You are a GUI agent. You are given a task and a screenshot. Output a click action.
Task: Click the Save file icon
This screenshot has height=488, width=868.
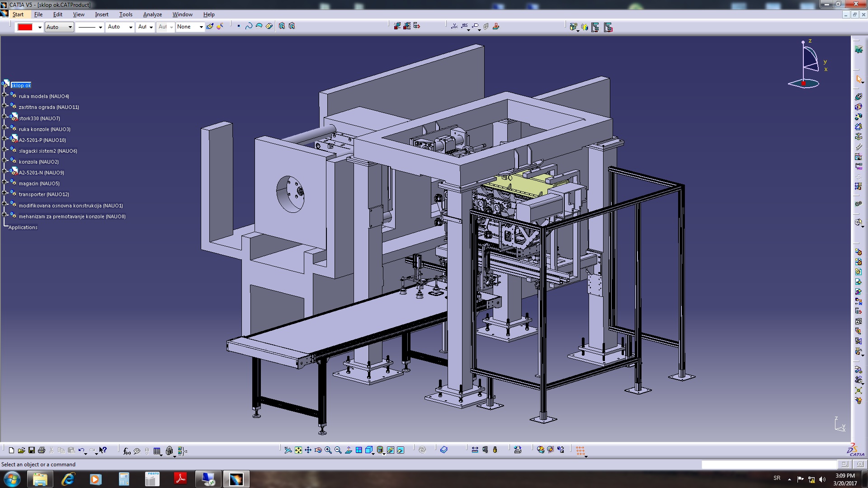tap(32, 450)
